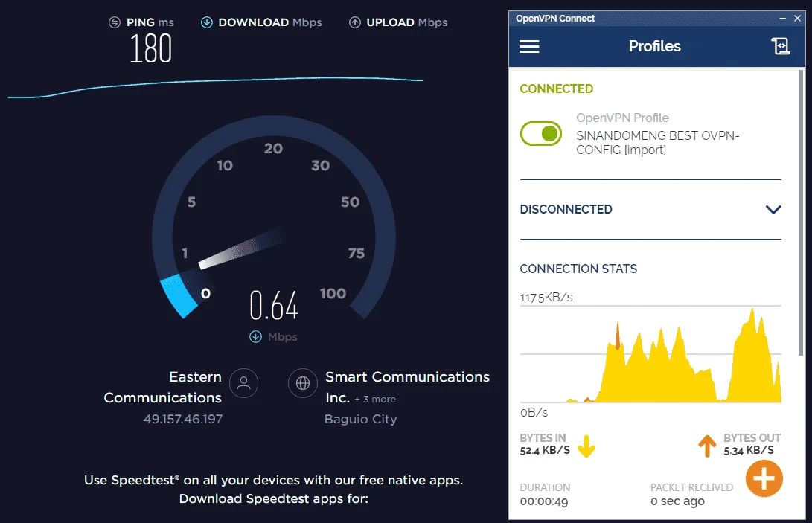Image resolution: width=812 pixels, height=523 pixels.
Task: Click the yellow Bytes In down arrow
Action: click(586, 446)
